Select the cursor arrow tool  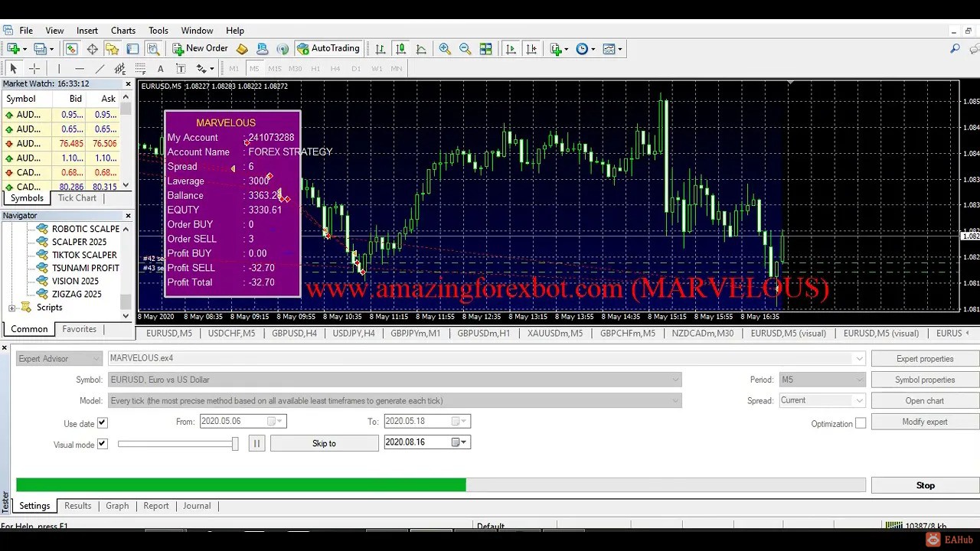[x=13, y=69]
